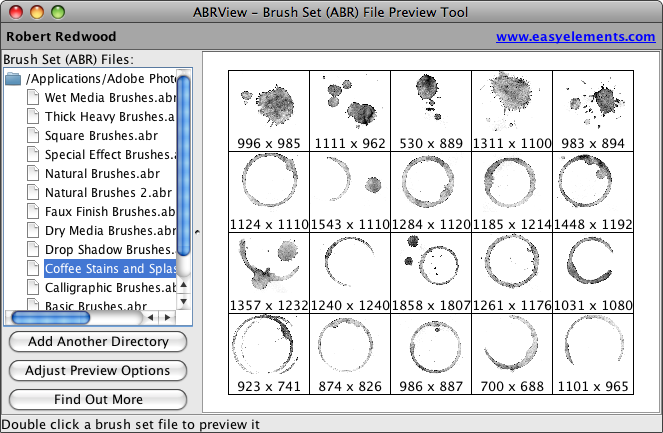Click the green zoom window button
This screenshot has width=663, height=433.
pyautogui.click(x=58, y=12)
